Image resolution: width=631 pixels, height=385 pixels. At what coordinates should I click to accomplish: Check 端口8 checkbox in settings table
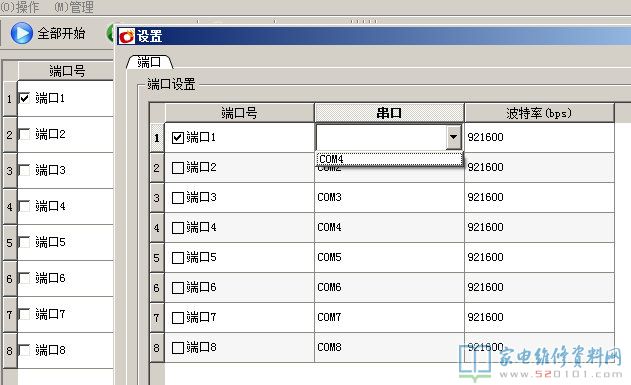(x=177, y=348)
